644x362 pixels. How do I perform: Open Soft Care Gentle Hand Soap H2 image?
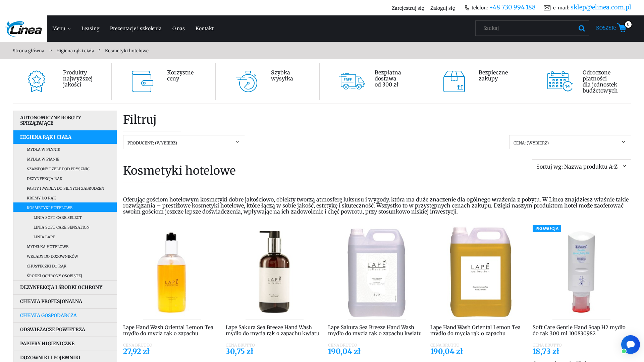tap(581, 272)
